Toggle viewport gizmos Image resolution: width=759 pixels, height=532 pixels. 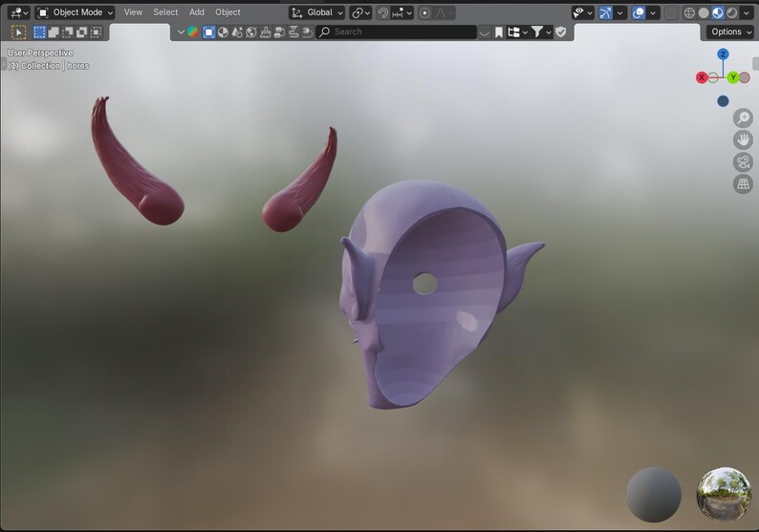[x=605, y=12]
